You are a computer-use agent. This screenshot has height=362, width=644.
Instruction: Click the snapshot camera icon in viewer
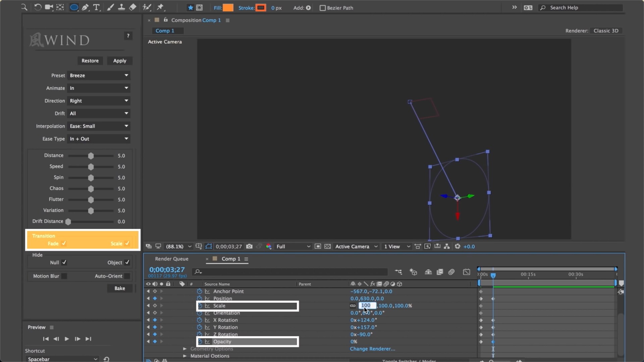tap(249, 246)
